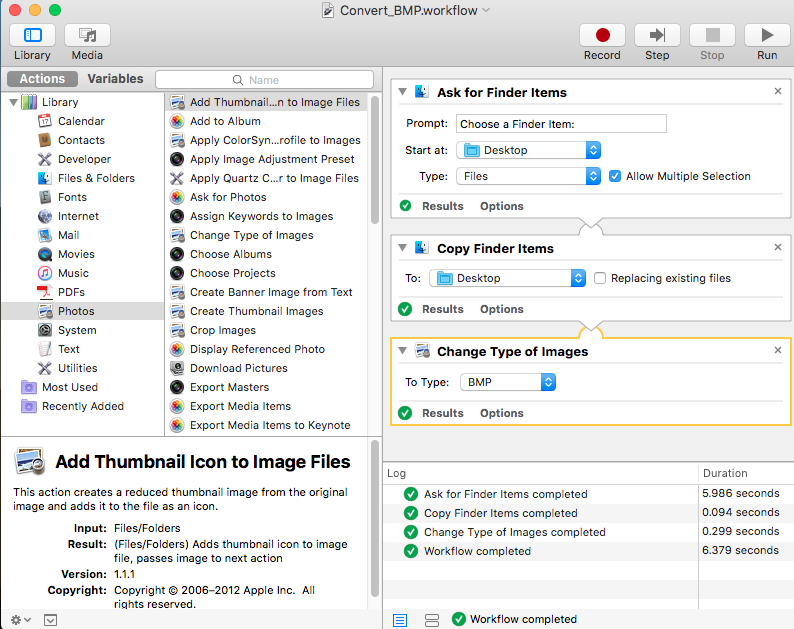Image resolution: width=794 pixels, height=629 pixels.
Task: Select the Movies category icon
Action: (45, 254)
